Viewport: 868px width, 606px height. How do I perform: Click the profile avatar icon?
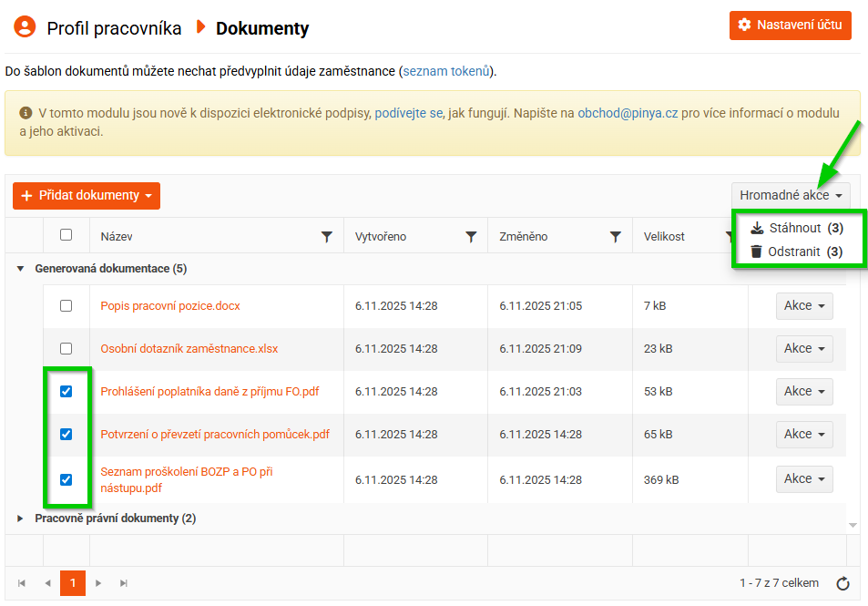pyautogui.click(x=25, y=26)
